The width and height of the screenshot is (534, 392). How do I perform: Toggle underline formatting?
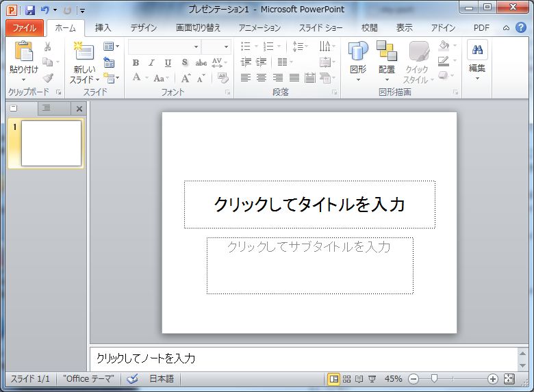[168, 63]
